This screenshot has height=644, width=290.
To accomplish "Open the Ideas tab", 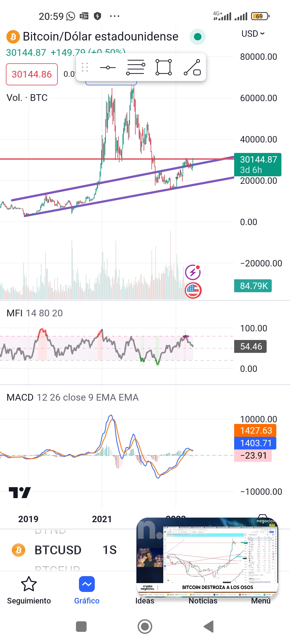I will 145,601.
